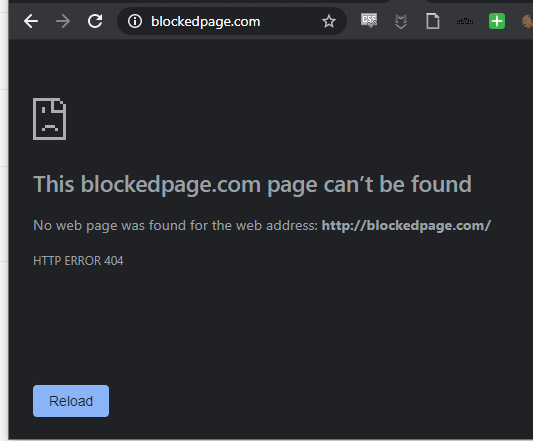Open the cookie extension icon
533x441 pixels.
(x=527, y=21)
